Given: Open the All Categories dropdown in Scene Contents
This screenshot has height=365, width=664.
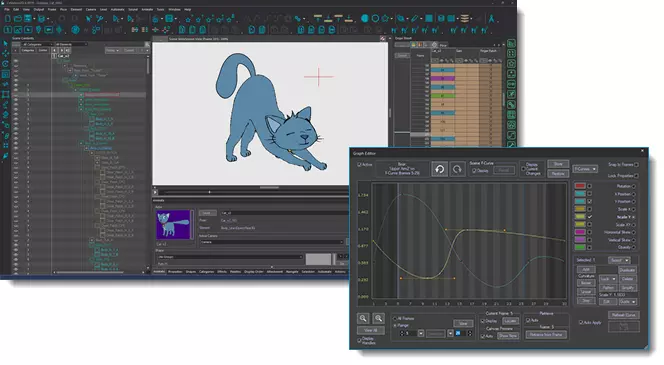Looking at the screenshot, I should (x=37, y=44).
